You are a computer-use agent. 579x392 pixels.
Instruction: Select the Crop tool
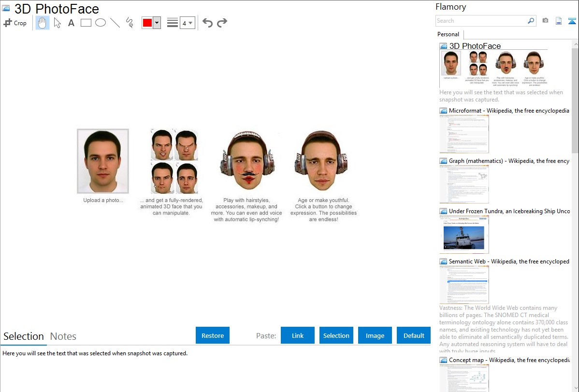coord(15,23)
